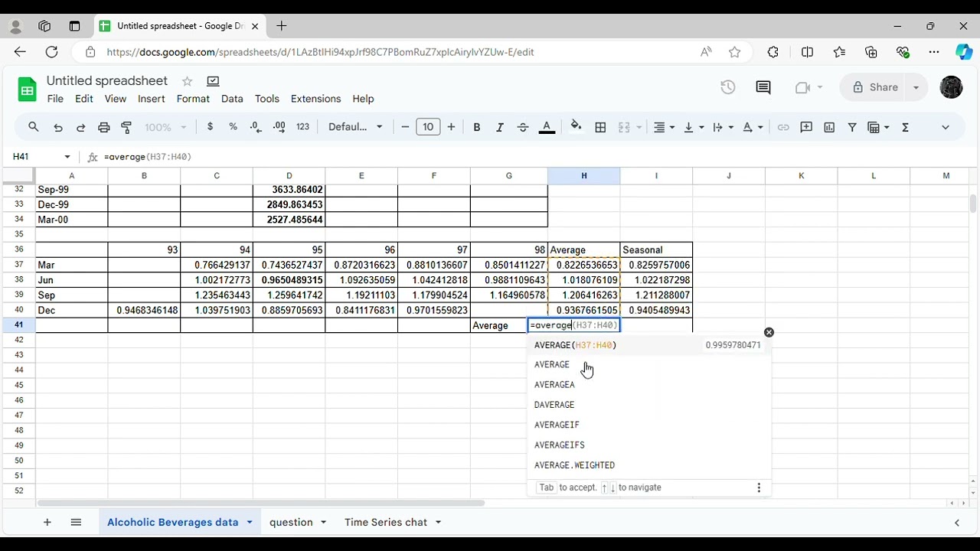980x551 pixels.
Task: Choose DAVERAGE from formula suggestions
Action: point(648,405)
